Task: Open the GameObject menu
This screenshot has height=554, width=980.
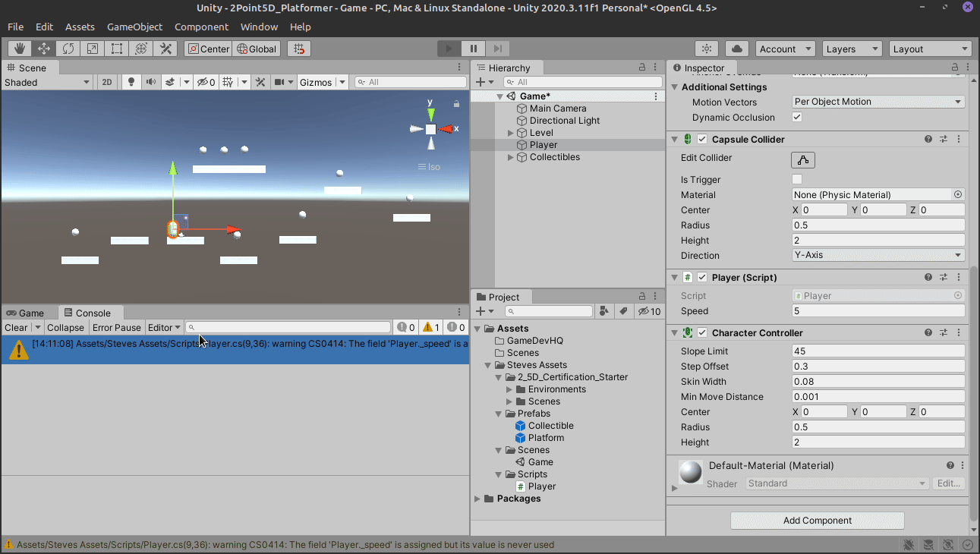Action: click(134, 27)
